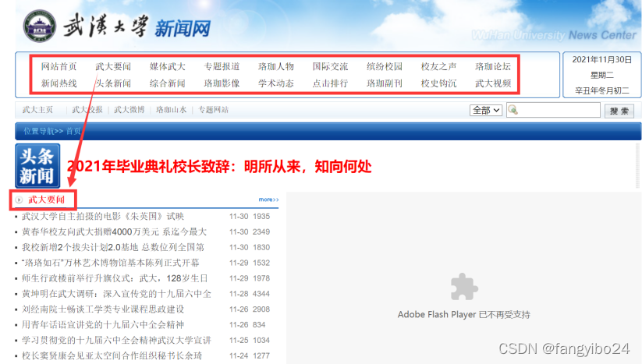Open 国际交流 menu item
Viewport: 642px width, 364px height.
[x=331, y=67]
